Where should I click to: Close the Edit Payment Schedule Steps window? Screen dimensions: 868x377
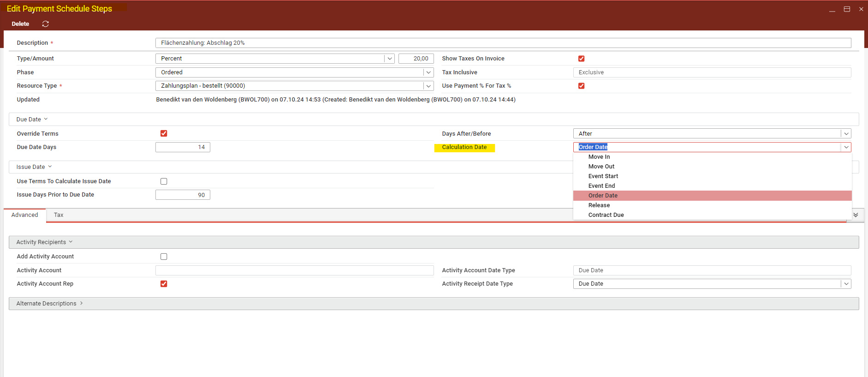(861, 9)
